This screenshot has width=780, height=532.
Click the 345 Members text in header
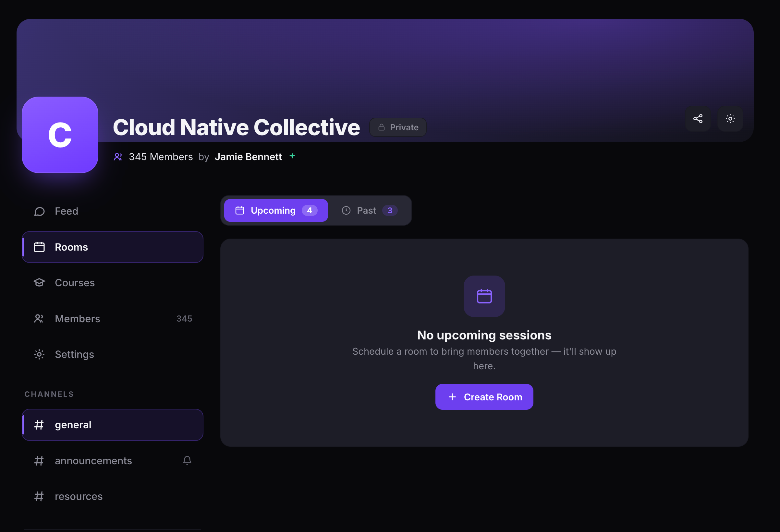click(161, 157)
